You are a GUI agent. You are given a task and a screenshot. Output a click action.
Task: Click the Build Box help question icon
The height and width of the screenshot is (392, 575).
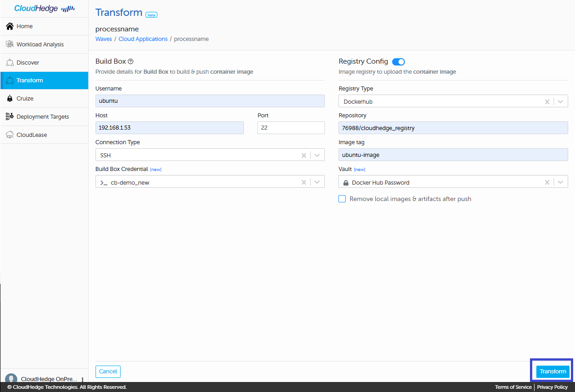point(131,61)
